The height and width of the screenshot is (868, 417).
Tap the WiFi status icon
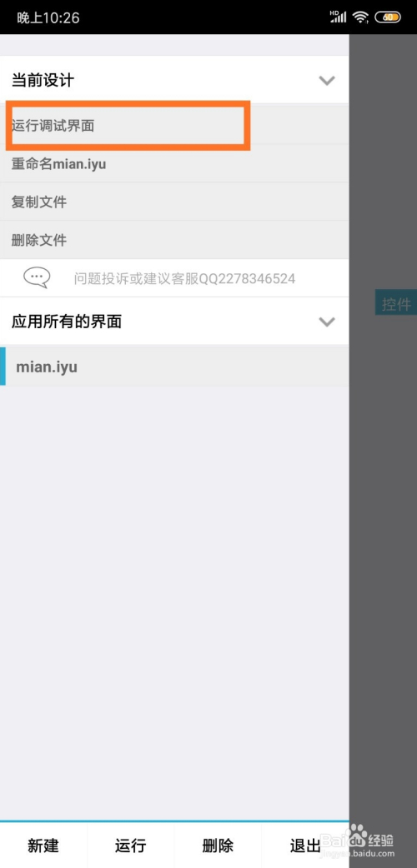pyautogui.click(x=361, y=17)
